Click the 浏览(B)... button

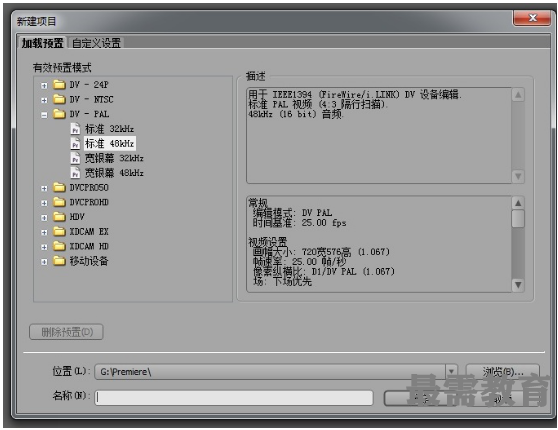click(503, 372)
